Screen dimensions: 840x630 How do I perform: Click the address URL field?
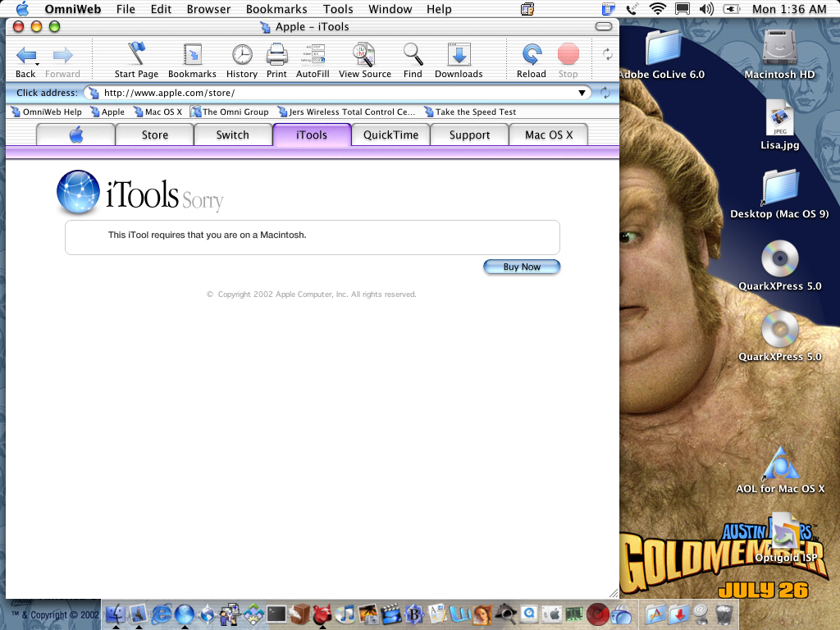(337, 93)
